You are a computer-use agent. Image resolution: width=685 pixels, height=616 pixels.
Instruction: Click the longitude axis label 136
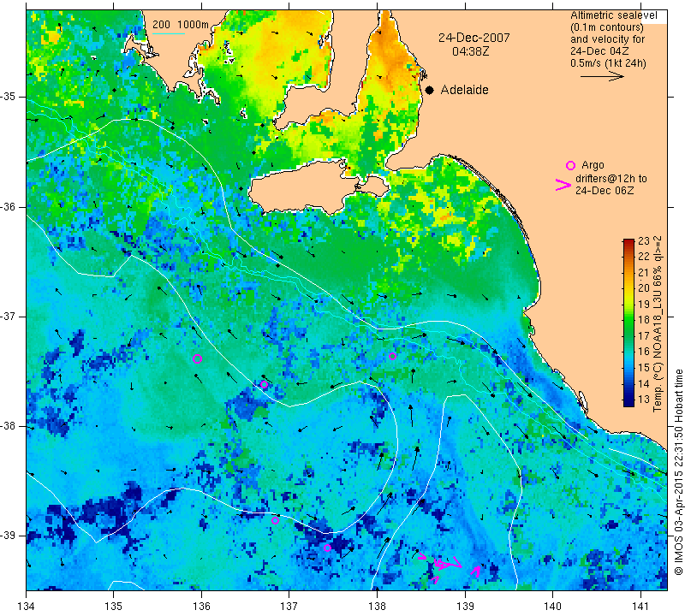click(201, 607)
